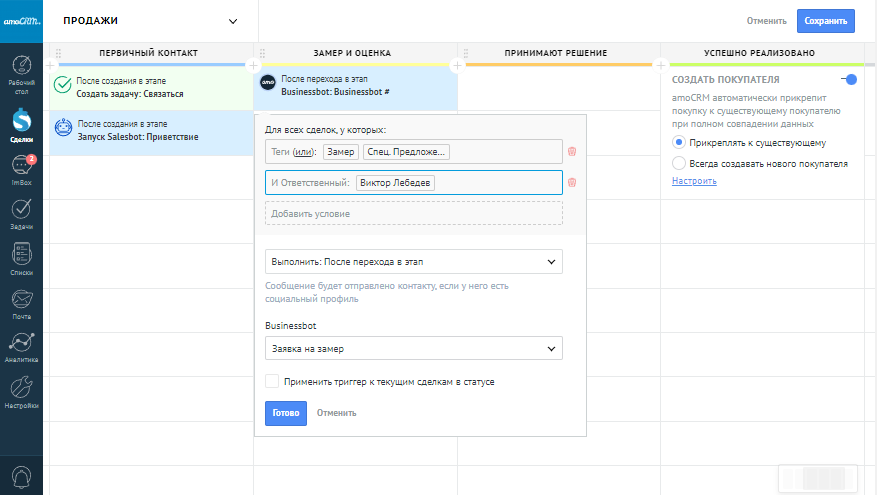Image resolution: width=877 pixels, height=495 pixels.
Task: Open the Выполнить: После перехода в этап dropdown
Action: [x=413, y=262]
